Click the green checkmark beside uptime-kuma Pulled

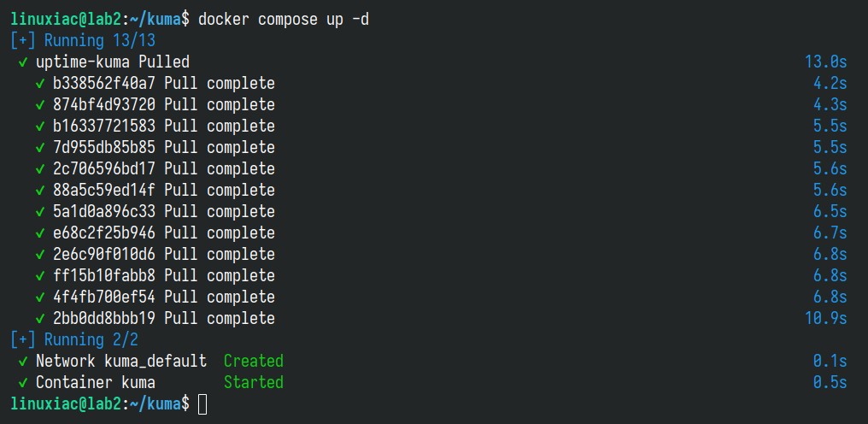(23, 62)
